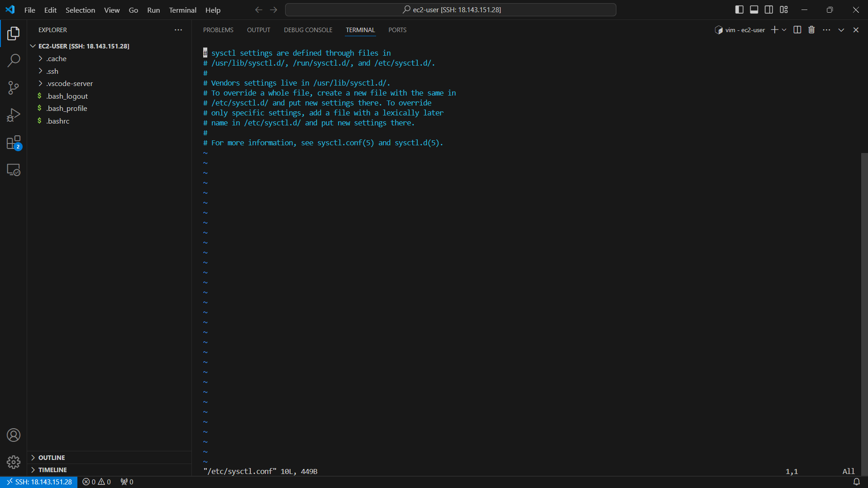Kill the terminal with trash icon
Image resolution: width=868 pixels, height=488 pixels.
coord(811,30)
